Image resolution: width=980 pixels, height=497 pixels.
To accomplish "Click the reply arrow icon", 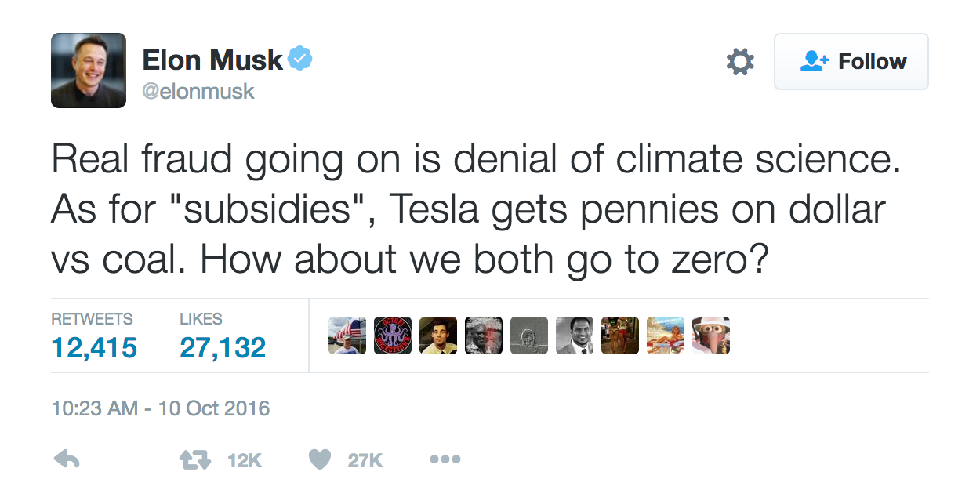I will coord(67,460).
